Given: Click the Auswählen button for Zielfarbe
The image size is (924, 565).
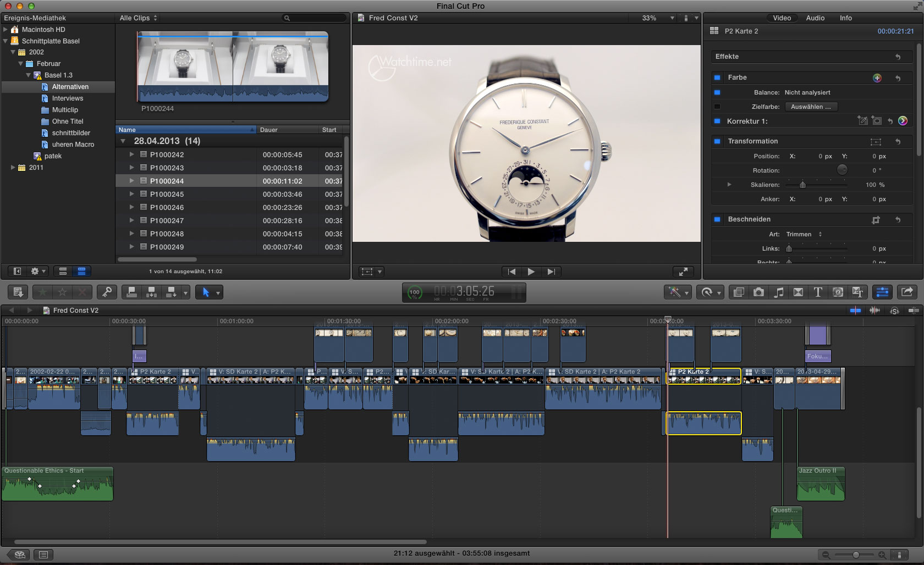Looking at the screenshot, I should pos(811,107).
